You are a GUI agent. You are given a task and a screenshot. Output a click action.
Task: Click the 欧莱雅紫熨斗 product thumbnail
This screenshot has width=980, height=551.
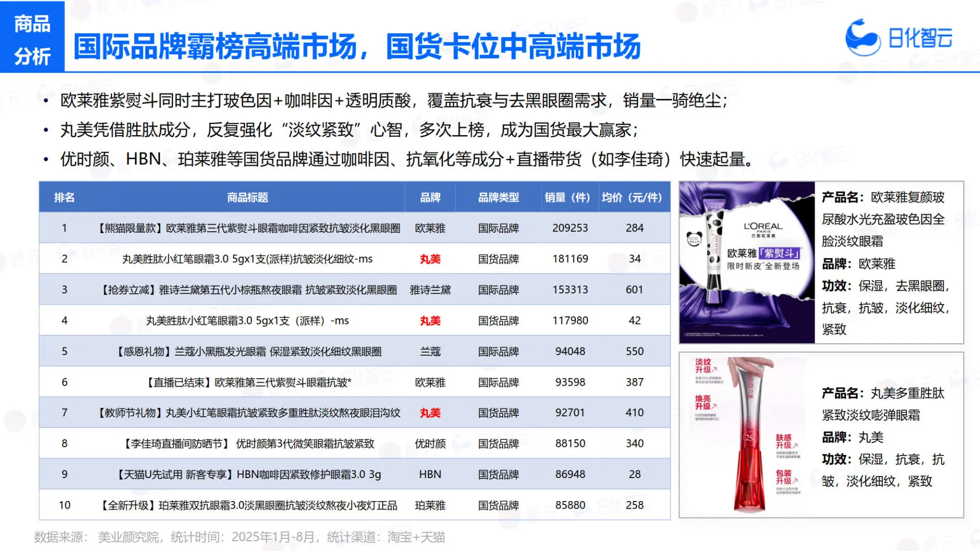click(x=745, y=263)
